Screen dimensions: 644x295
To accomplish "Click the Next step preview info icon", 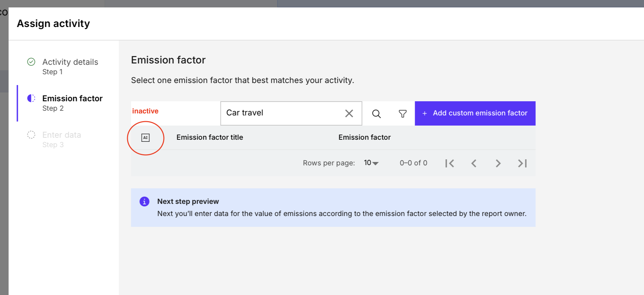I will (x=144, y=202).
